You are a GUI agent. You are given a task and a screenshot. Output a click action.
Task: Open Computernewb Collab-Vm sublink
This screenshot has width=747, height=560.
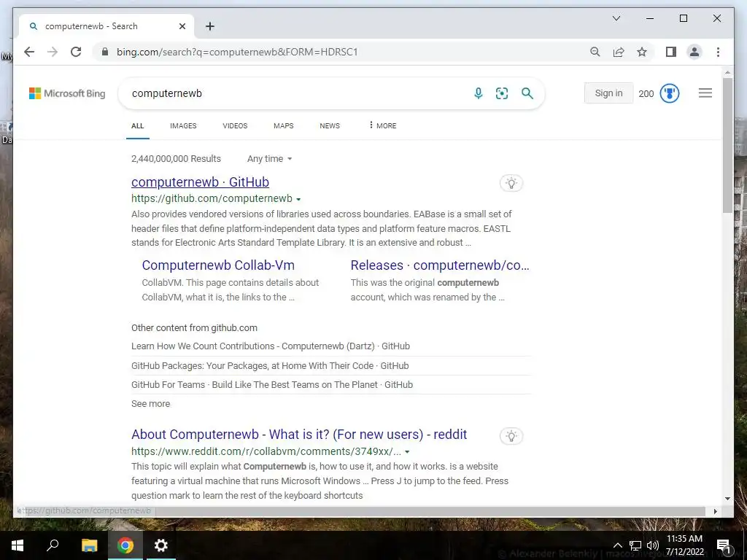pyautogui.click(x=218, y=265)
